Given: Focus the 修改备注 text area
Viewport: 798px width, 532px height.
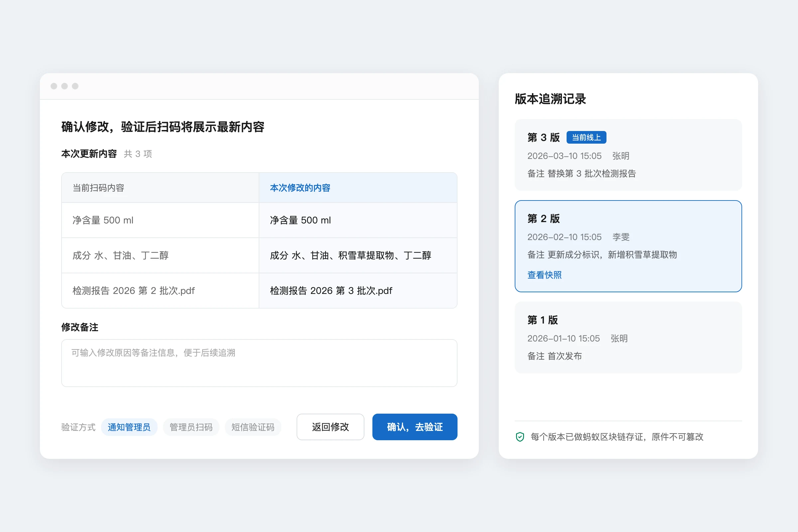Looking at the screenshot, I should point(259,363).
